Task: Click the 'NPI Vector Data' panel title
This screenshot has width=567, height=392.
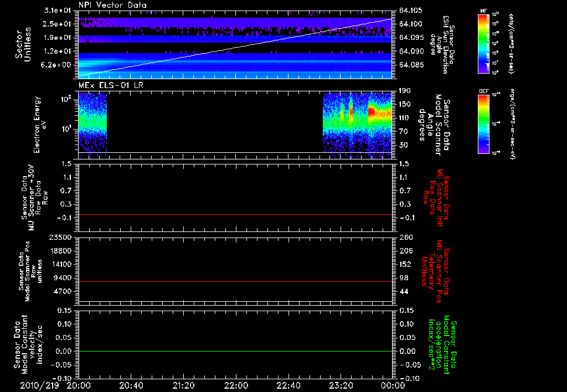Action: tap(112, 5)
